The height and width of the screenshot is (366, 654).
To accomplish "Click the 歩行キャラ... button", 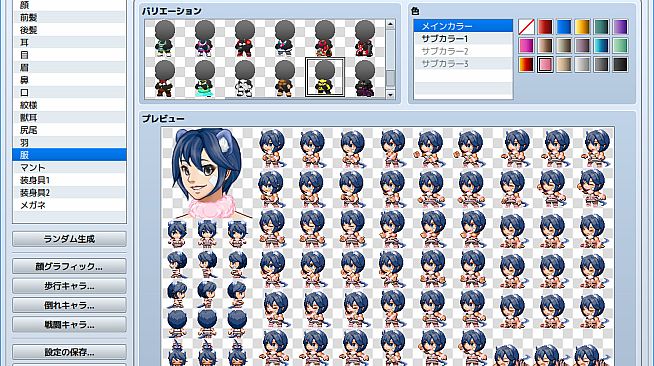I will click(x=69, y=286).
